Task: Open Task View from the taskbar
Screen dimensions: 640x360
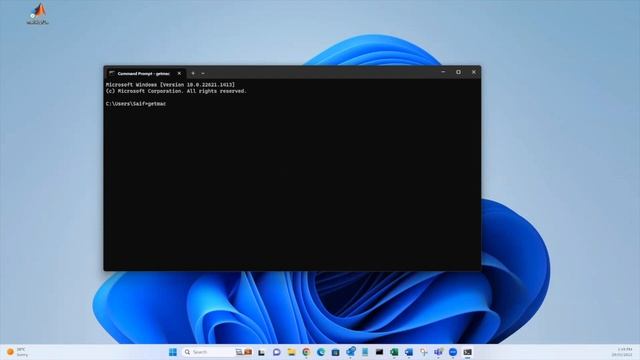Action: [261, 352]
